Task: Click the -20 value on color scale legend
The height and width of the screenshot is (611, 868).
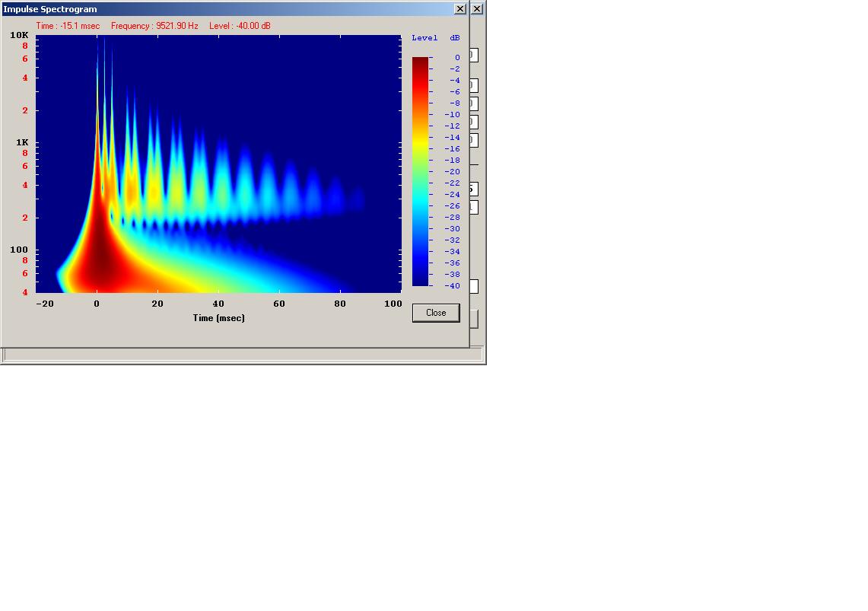Action: (453, 171)
